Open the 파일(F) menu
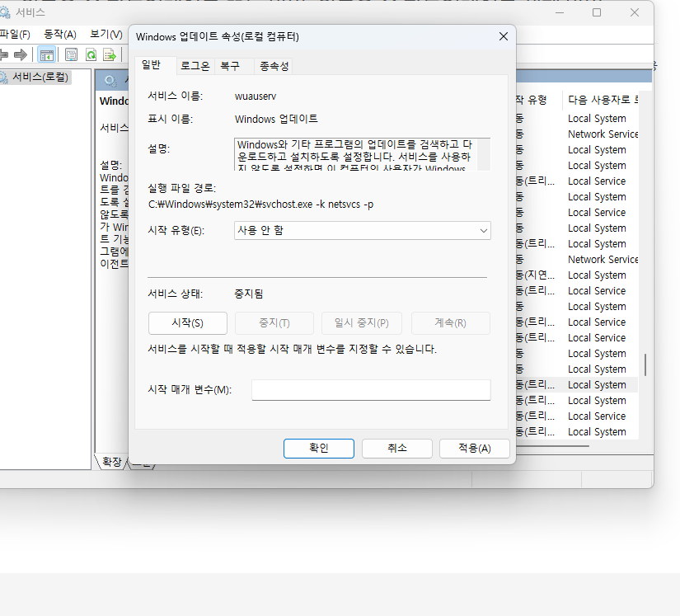The width and height of the screenshot is (680, 616). click(15, 35)
